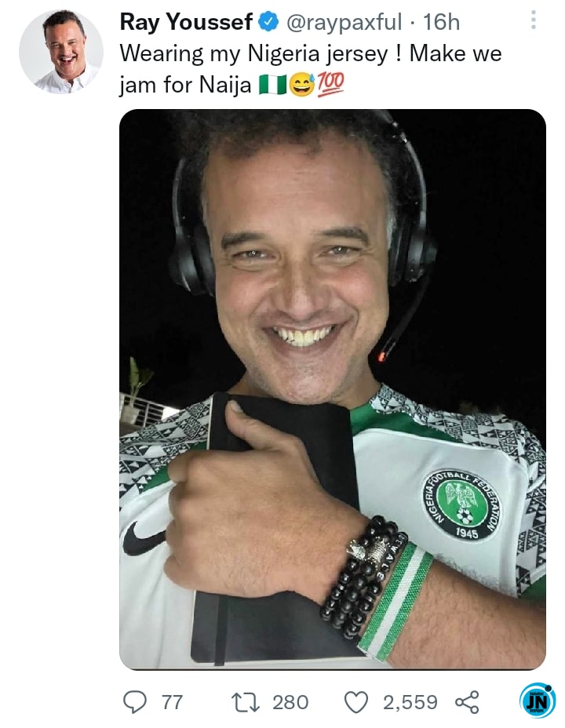This screenshot has height=728, width=565.
Task: Open the @raypaxful handle link
Action: [x=343, y=22]
